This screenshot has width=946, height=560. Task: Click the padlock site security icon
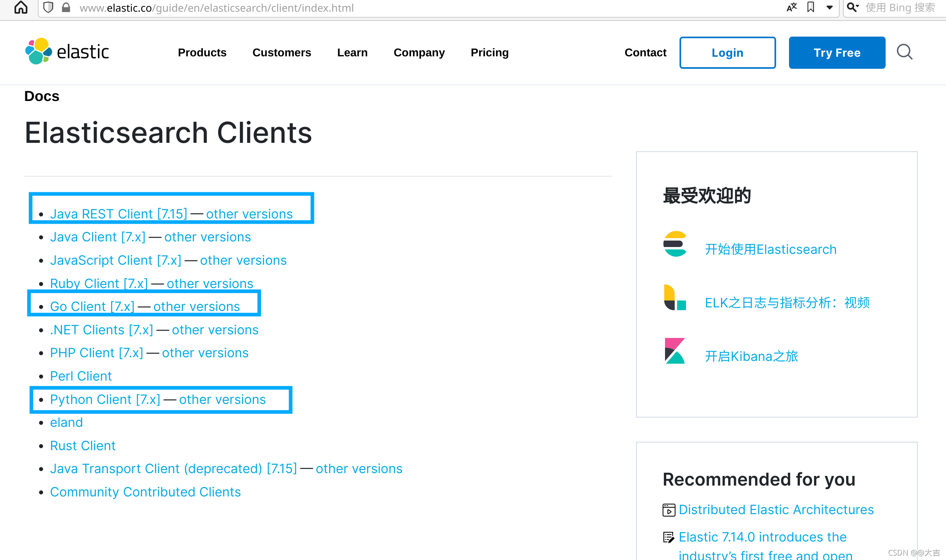[x=66, y=7]
